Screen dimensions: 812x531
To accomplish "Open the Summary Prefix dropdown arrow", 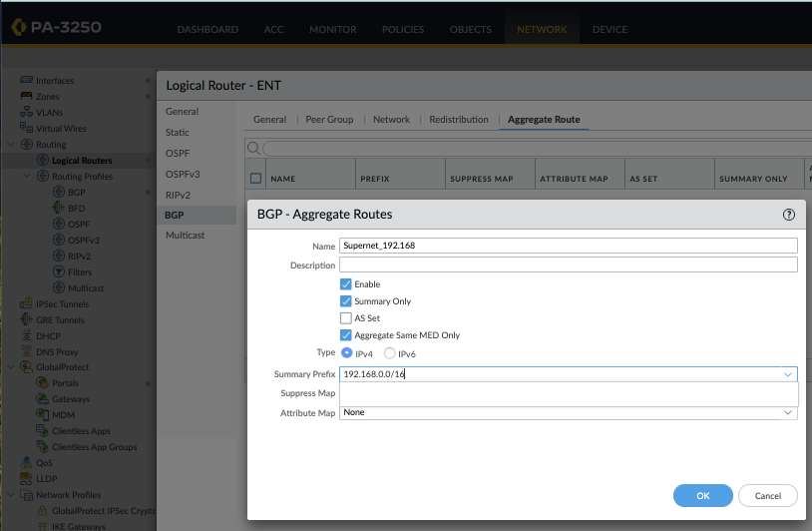I will click(788, 374).
